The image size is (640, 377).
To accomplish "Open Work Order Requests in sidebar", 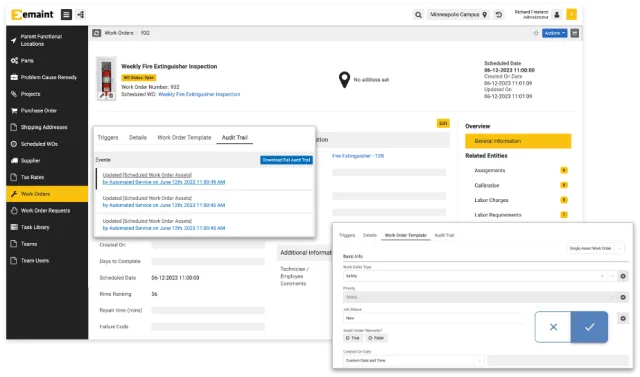I will pyautogui.click(x=47, y=211).
